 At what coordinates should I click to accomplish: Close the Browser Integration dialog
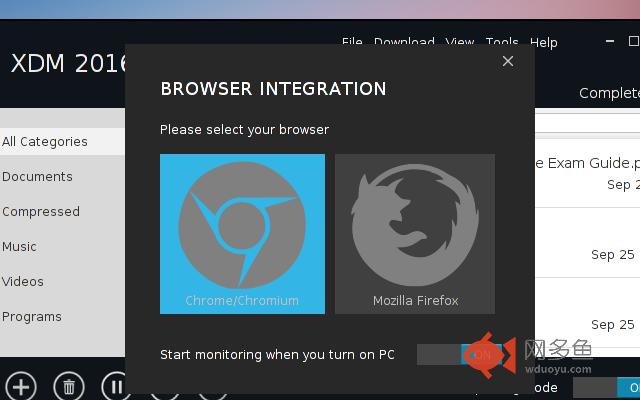click(x=508, y=61)
